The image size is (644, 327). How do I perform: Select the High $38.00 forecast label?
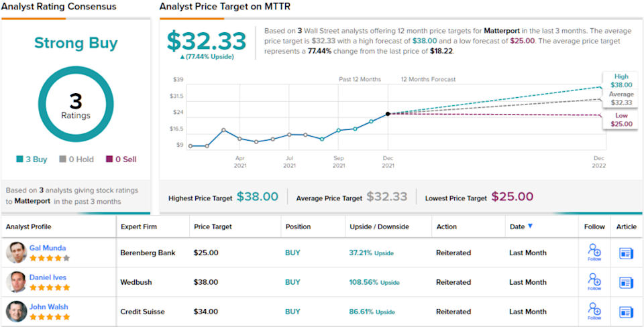coord(621,80)
